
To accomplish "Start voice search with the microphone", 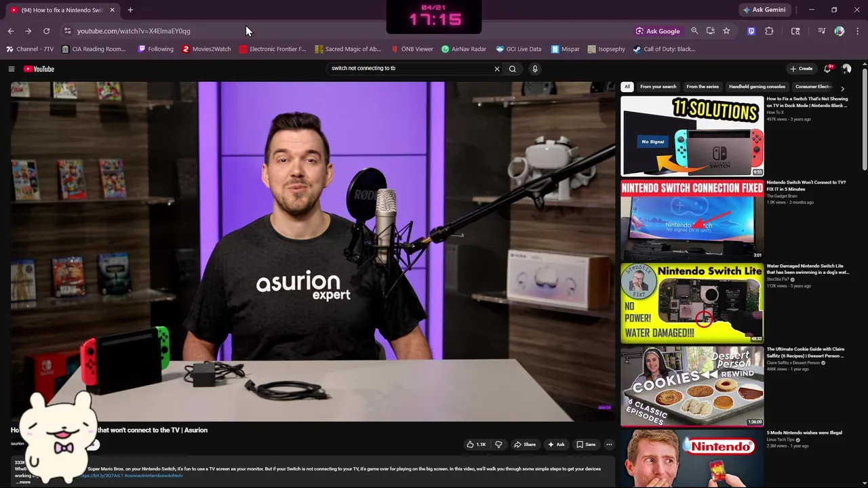I will [535, 68].
